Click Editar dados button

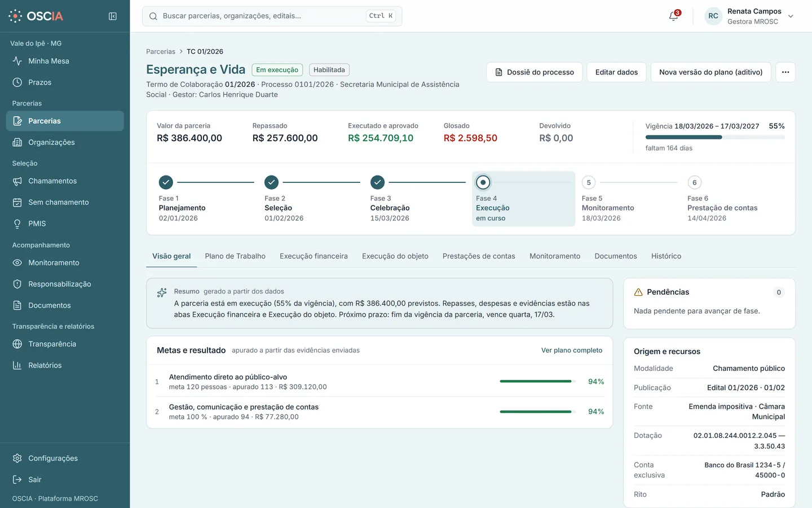616,72
